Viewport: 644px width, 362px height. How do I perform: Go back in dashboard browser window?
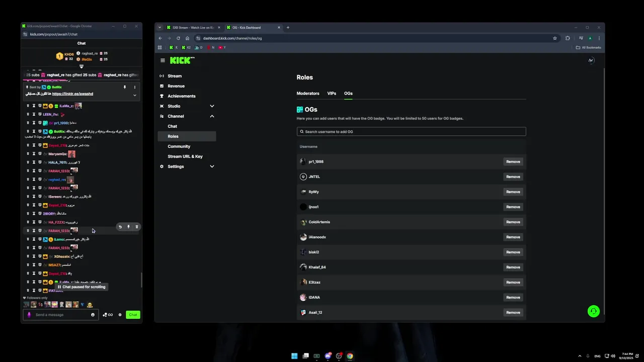point(160,38)
